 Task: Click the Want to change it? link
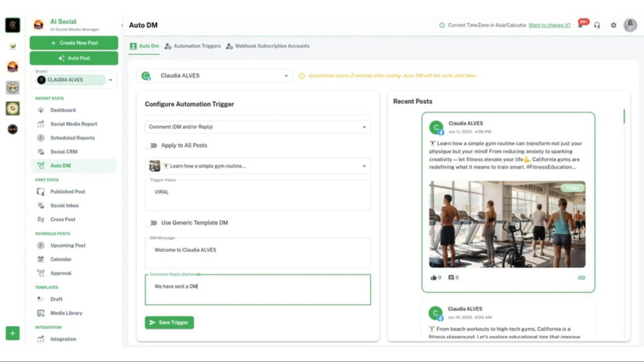(549, 25)
